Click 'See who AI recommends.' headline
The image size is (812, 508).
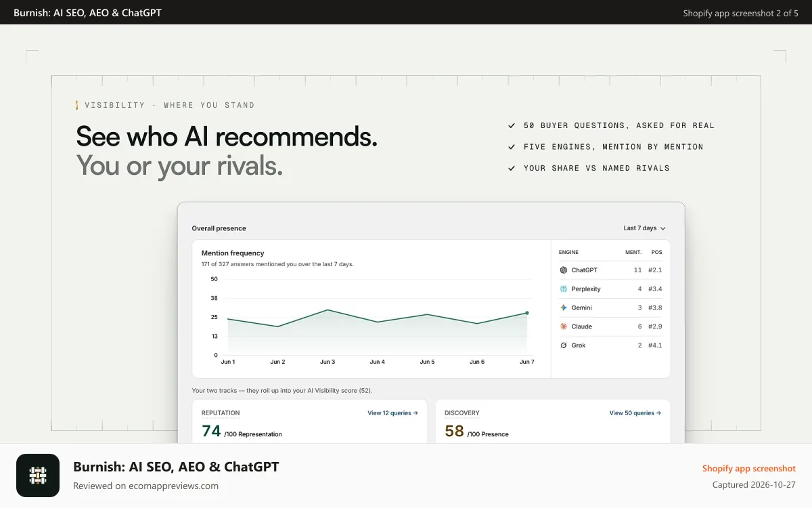point(227,137)
